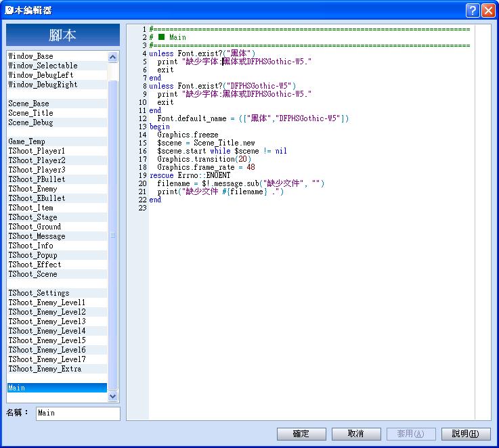Click the 'exit' statement on line 10
This screenshot has height=448, width=499.
165,102
